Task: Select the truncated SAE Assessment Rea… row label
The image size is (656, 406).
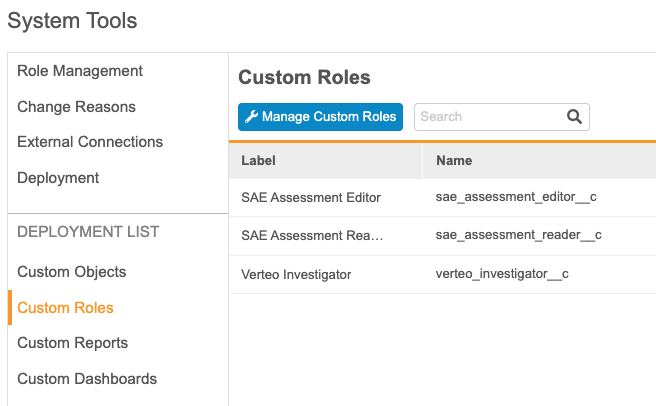Action: pyautogui.click(x=313, y=236)
